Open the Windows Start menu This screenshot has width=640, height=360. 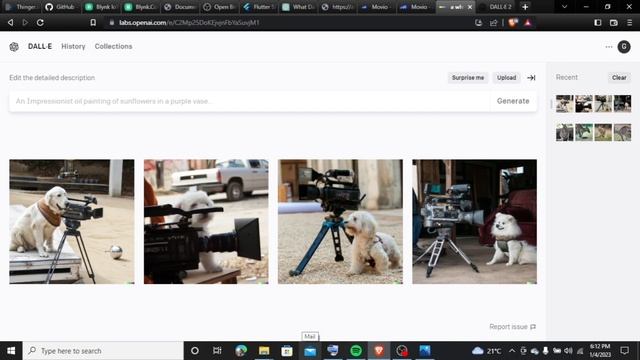11,351
